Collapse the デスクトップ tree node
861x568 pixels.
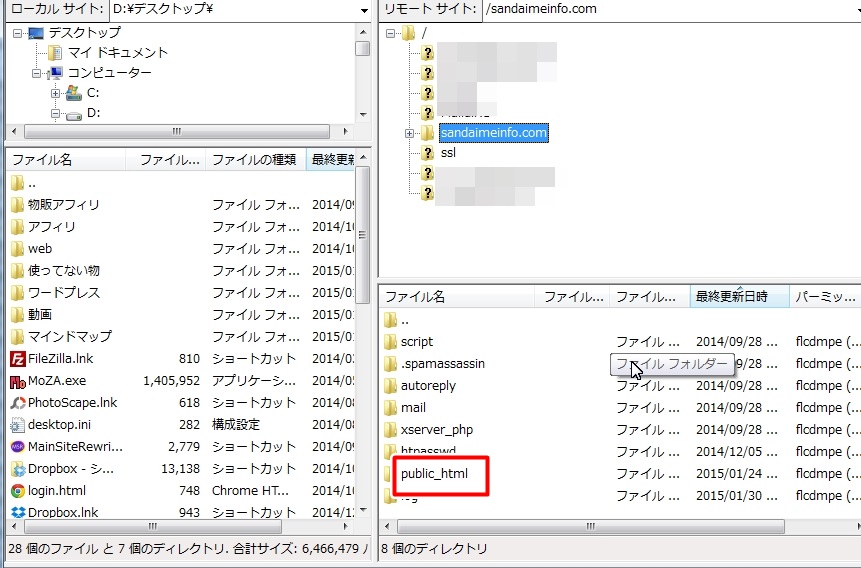pyautogui.click(x=17, y=34)
